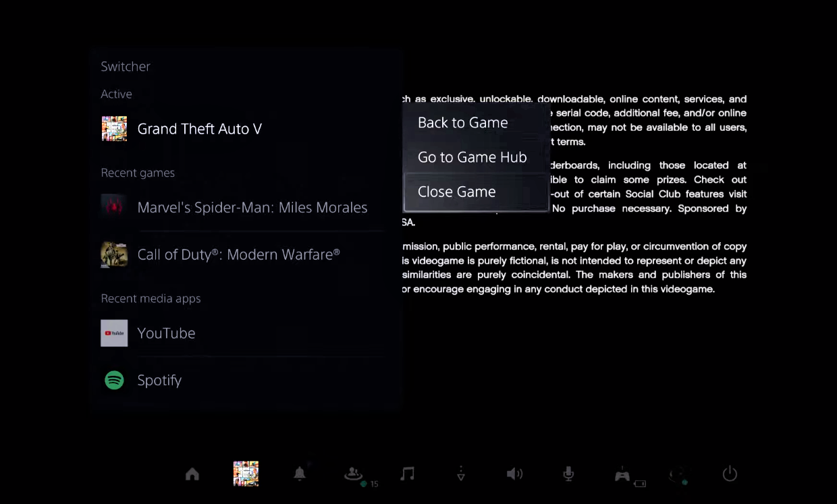Open Spotify media app
Screen dimensions: 837x504
point(242,380)
